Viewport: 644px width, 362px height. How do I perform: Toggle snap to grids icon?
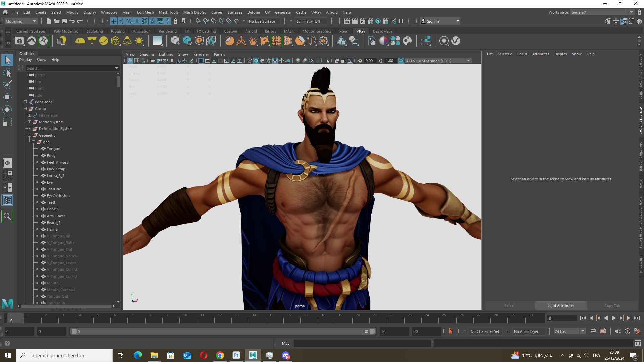pos(198,21)
